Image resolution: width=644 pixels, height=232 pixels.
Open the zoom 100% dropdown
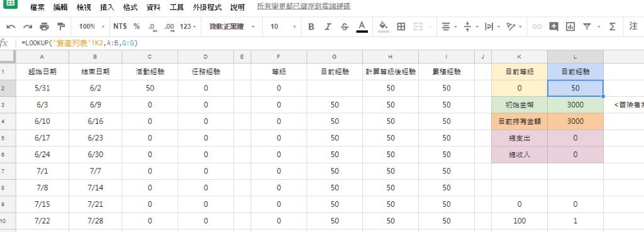coord(92,26)
